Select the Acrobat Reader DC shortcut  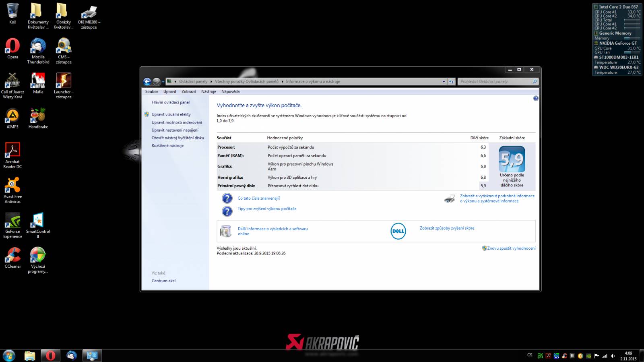[x=12, y=155]
